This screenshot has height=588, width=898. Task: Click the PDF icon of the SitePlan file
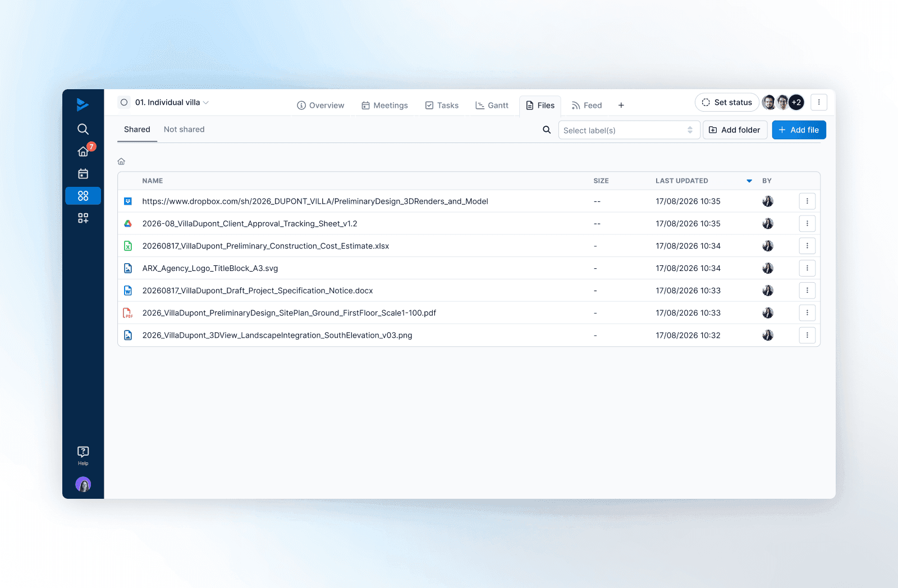coord(128,313)
